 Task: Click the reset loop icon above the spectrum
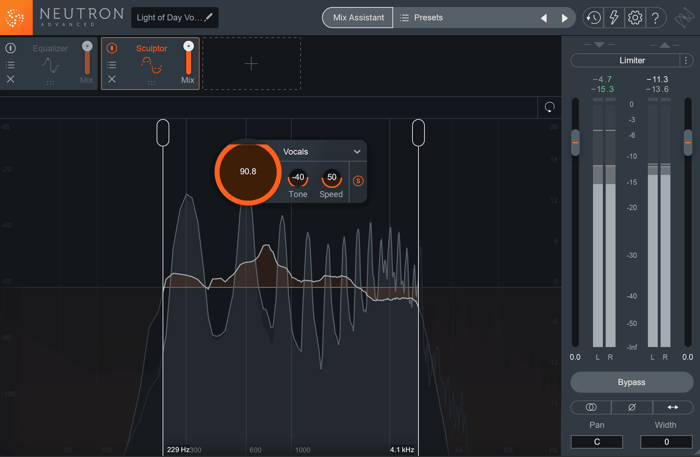pos(550,107)
